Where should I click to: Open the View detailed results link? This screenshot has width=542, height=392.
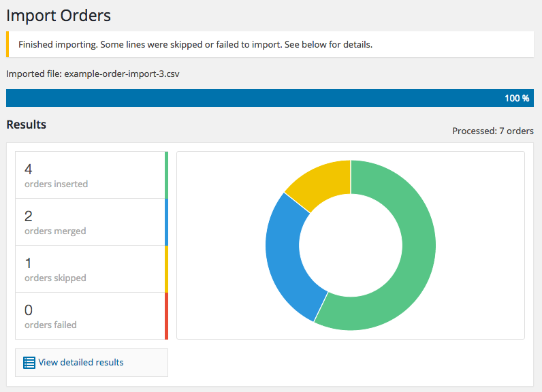coord(81,362)
